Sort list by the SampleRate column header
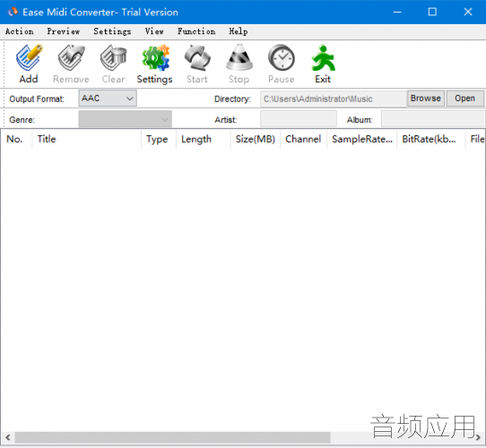Screen dimensions: 486x448 pos(362,139)
